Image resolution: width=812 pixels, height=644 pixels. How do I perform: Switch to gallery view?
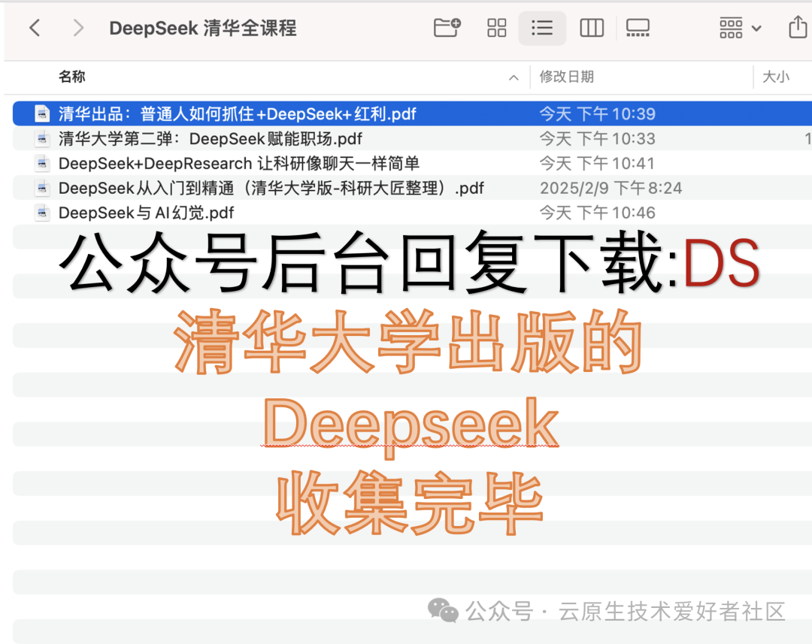click(x=638, y=28)
